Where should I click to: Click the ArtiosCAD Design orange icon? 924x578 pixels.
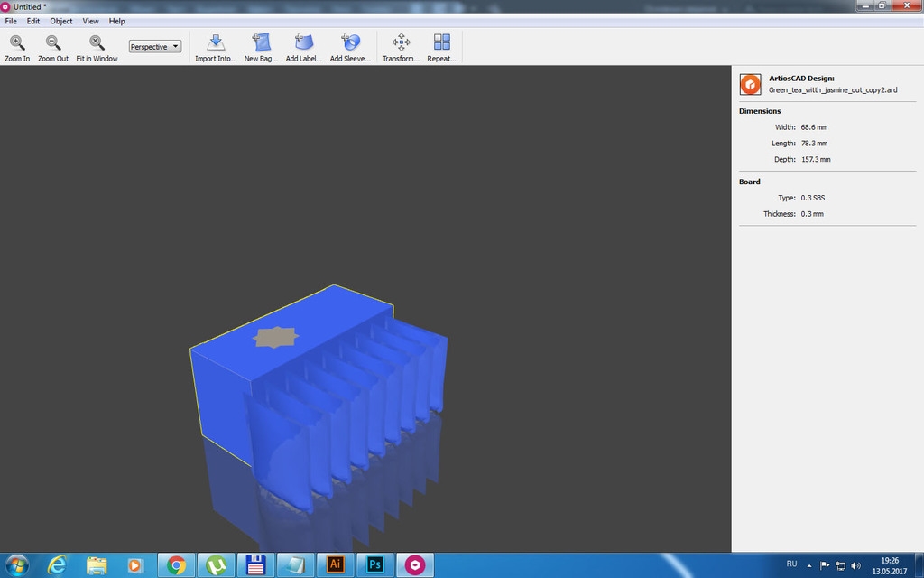tap(750, 84)
